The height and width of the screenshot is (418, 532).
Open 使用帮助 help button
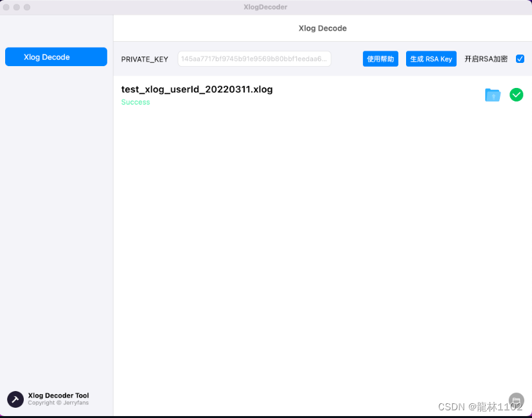click(380, 58)
